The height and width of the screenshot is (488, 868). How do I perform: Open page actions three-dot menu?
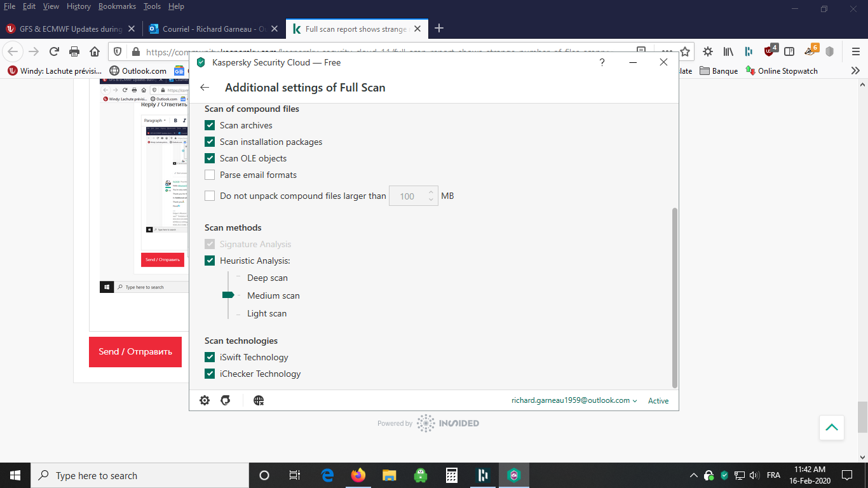(666, 51)
